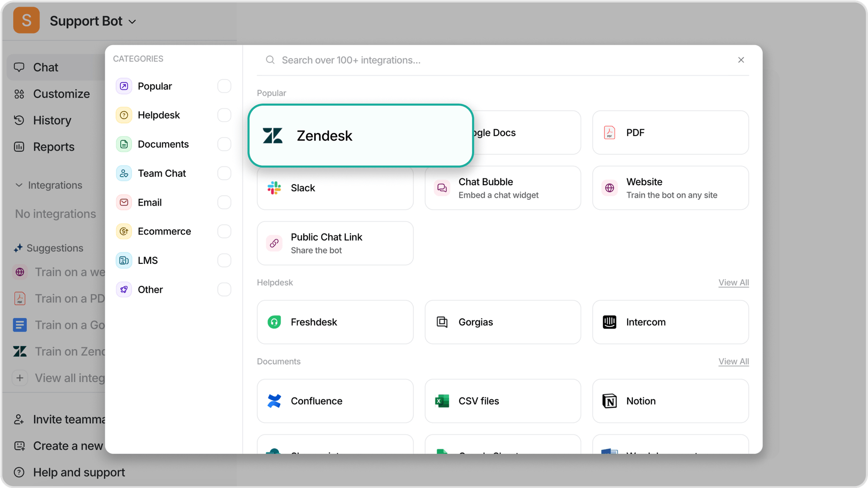Click the orange S workspace avatar
Image resolution: width=868 pixels, height=488 pixels.
(26, 20)
